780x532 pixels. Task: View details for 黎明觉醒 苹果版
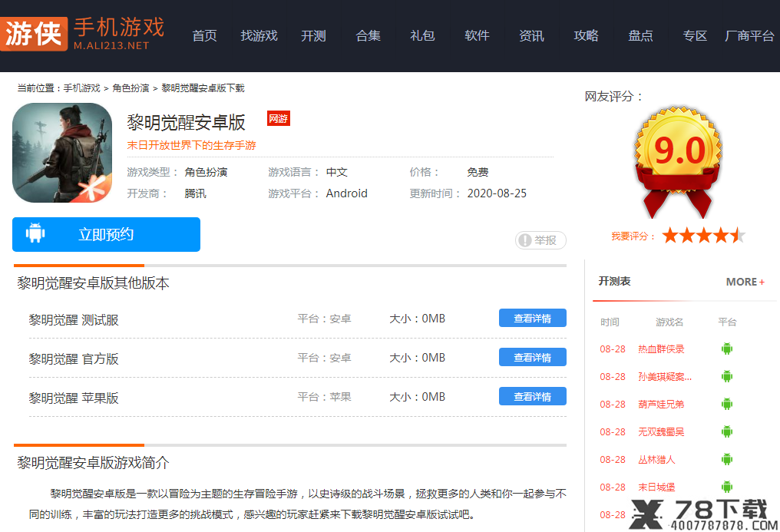[x=533, y=396]
